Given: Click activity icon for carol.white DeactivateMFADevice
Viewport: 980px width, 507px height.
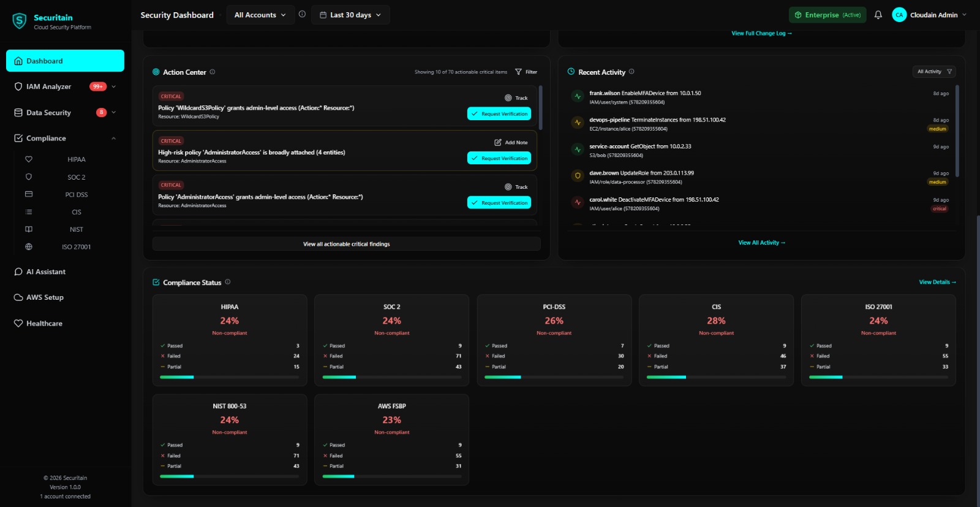Looking at the screenshot, I should [x=578, y=202].
